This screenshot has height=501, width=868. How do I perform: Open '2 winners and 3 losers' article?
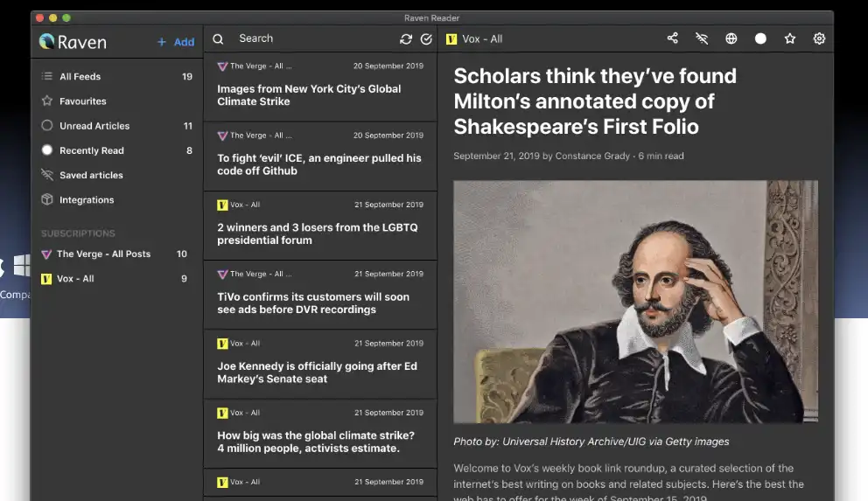click(x=320, y=226)
